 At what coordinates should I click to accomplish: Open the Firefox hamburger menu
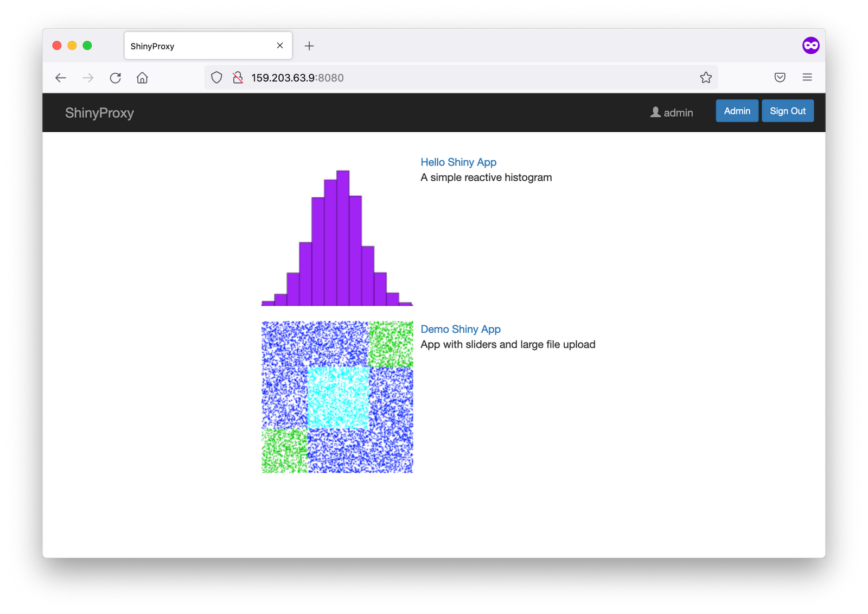(x=807, y=78)
